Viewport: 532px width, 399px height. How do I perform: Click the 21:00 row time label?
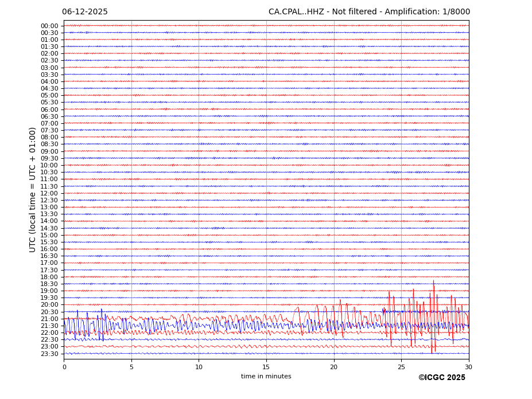[49, 319]
